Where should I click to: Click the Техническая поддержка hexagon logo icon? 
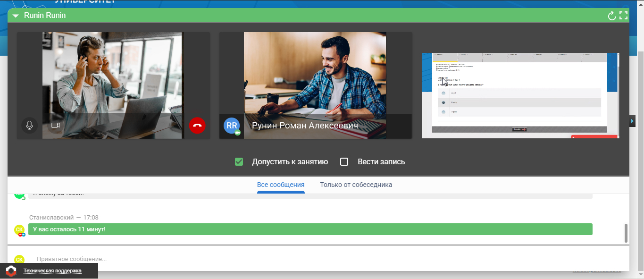pos(11,271)
